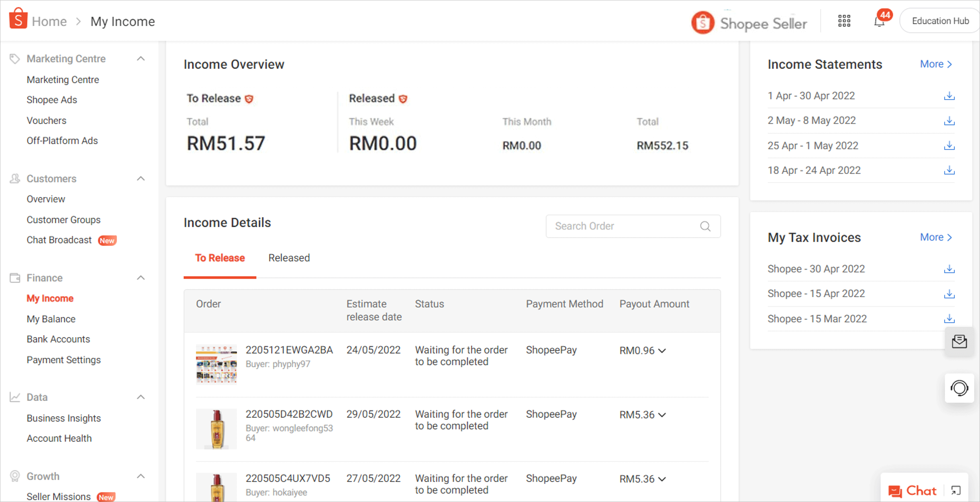Viewport: 980px width, 502px height.
Task: Click the To Release shield info icon
Action: coord(249,99)
